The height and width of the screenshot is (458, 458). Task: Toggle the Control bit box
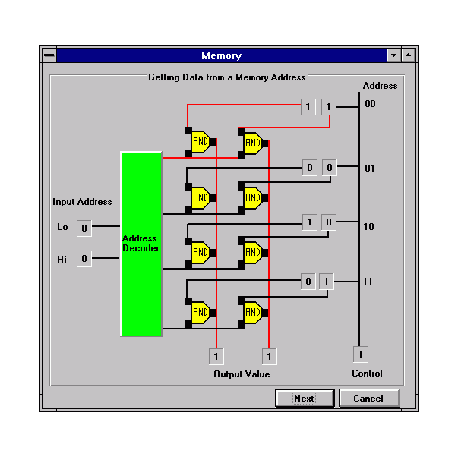click(361, 354)
